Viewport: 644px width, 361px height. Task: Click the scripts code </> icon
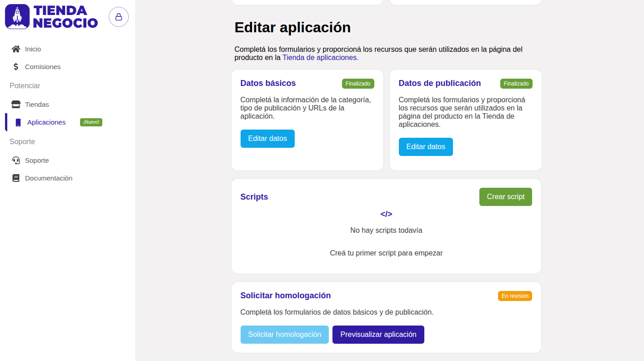click(386, 214)
